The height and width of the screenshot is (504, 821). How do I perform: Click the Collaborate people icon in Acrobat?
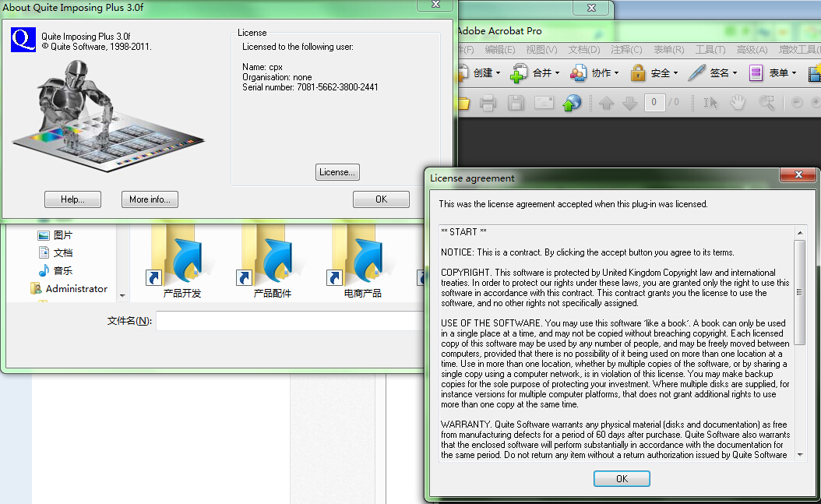578,72
